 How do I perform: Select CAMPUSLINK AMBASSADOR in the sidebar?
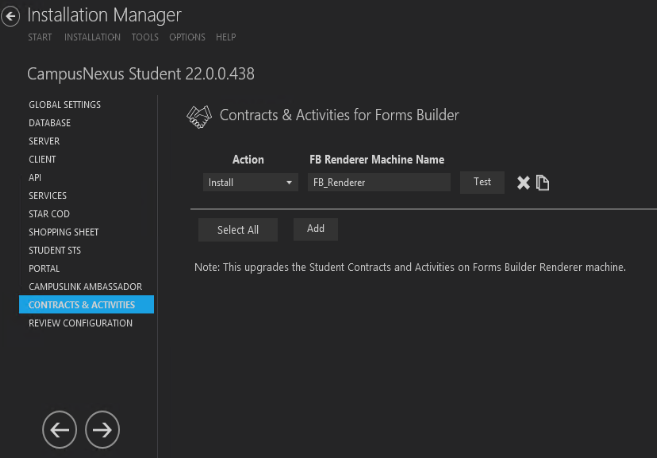pos(85,286)
